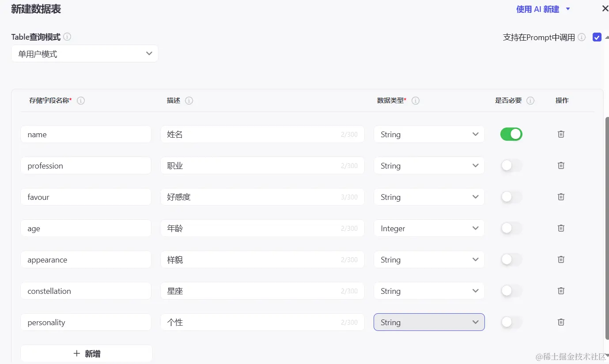The image size is (609, 364).
Task: Open data type dropdown for constellation
Action: 429,291
